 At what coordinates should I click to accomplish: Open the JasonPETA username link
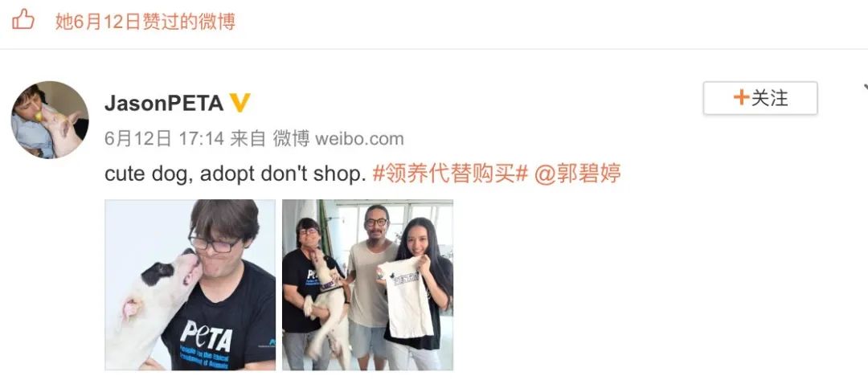coord(164,103)
